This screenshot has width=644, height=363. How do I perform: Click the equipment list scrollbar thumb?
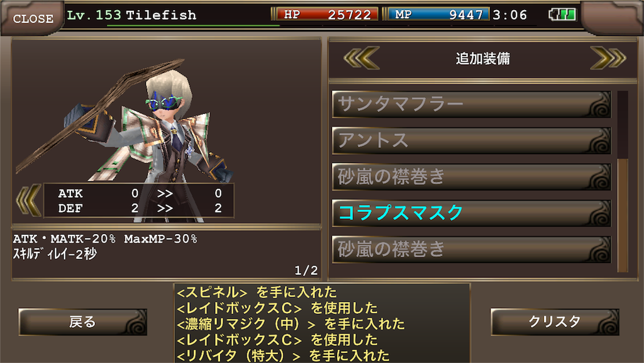pyautogui.click(x=623, y=215)
